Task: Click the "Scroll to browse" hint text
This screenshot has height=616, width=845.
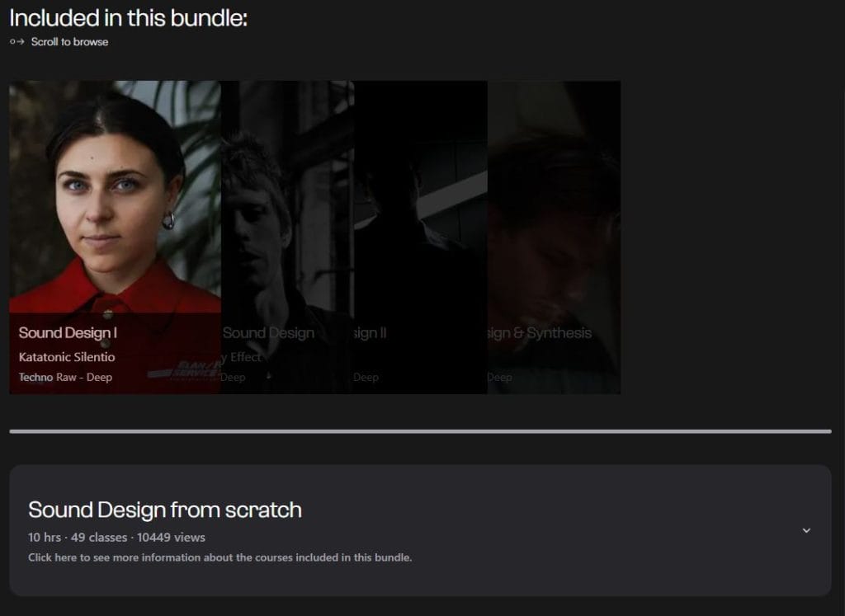Action: (x=69, y=41)
